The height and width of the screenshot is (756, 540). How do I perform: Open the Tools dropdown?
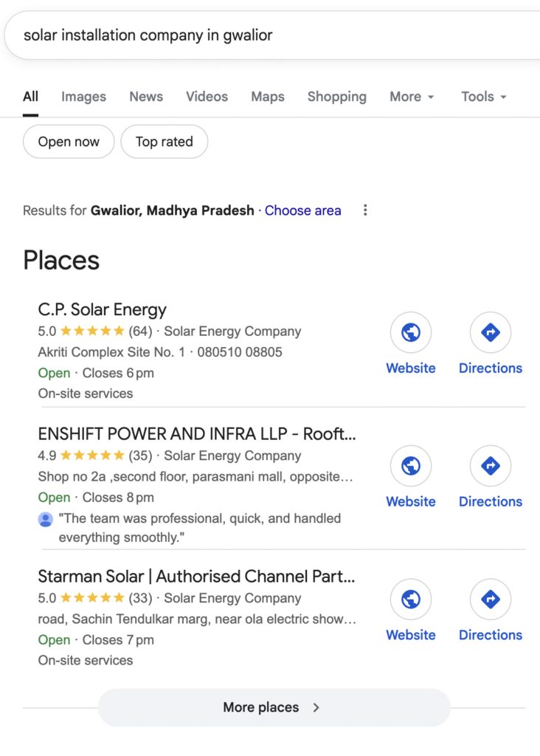pos(484,97)
